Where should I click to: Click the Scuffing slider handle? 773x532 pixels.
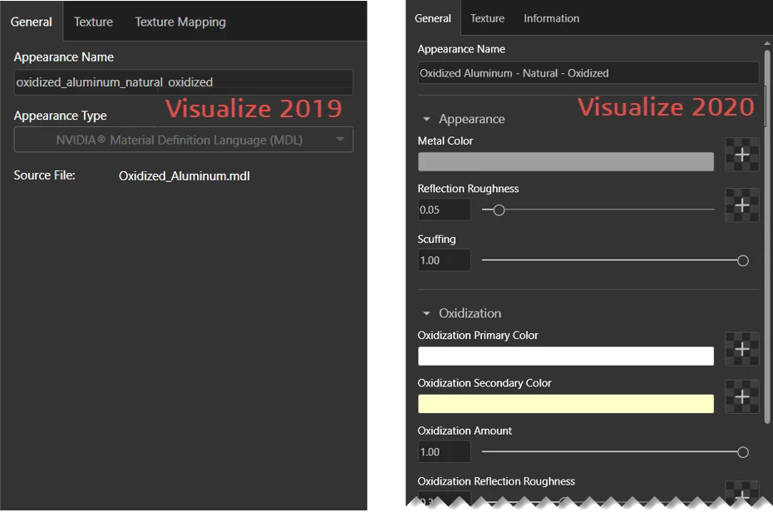click(743, 261)
